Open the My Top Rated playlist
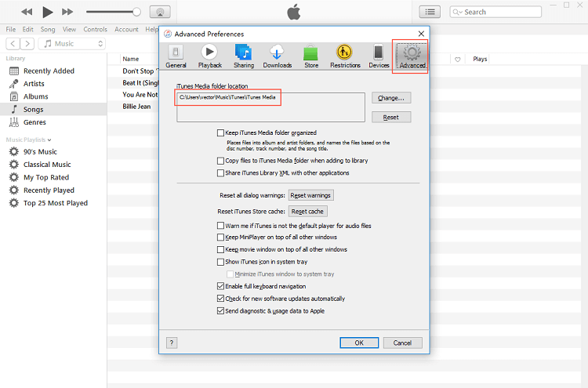The image size is (588, 388). (x=46, y=177)
